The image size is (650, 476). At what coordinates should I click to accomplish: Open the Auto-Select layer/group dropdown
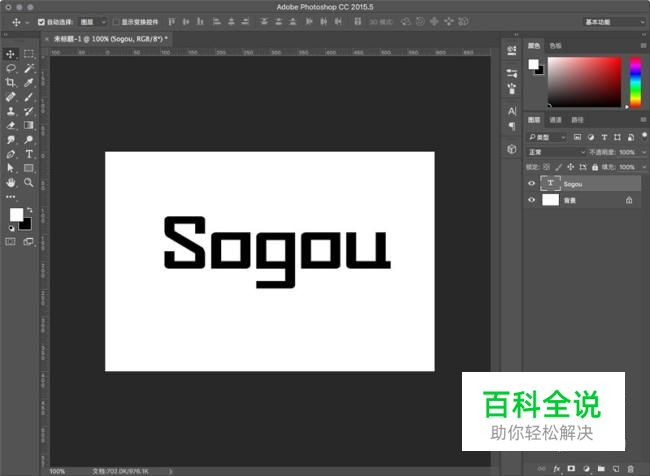[93, 22]
